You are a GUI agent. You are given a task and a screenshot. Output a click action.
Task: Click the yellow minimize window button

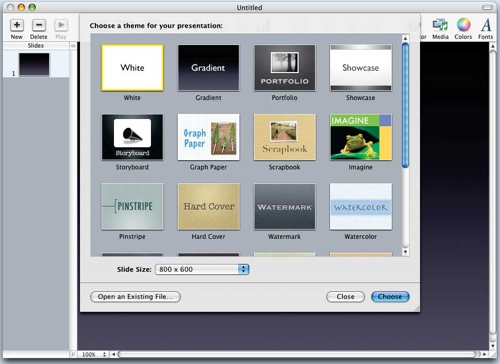(21, 7)
